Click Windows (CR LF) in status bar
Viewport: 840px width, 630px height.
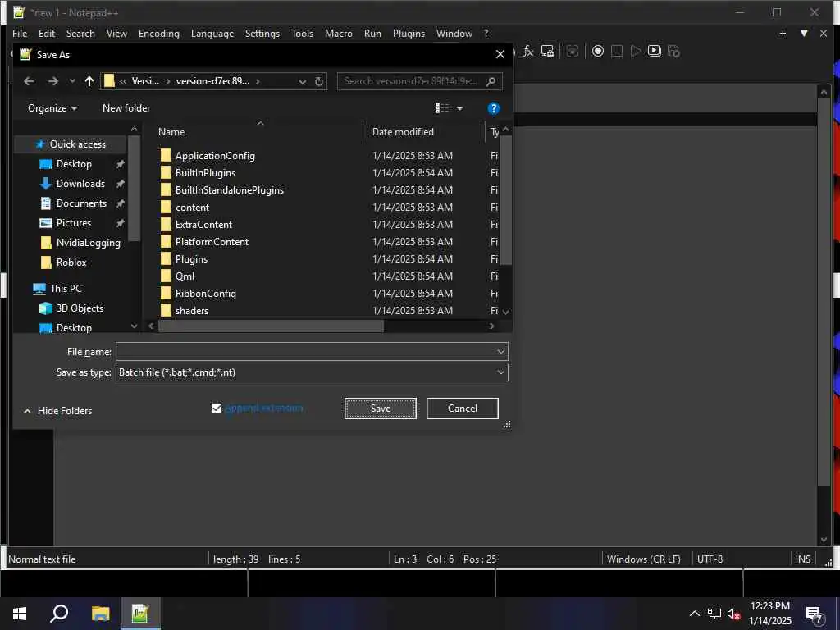point(644,559)
